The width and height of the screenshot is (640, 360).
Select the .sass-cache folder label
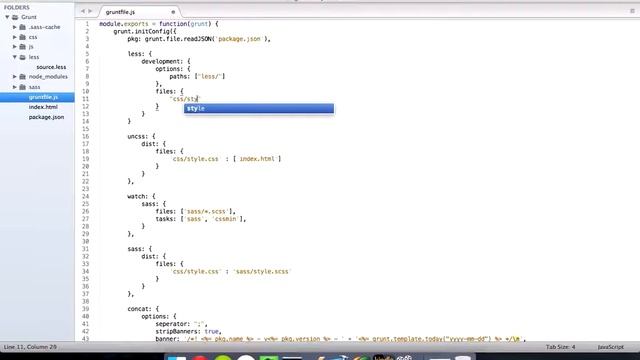(x=44, y=27)
